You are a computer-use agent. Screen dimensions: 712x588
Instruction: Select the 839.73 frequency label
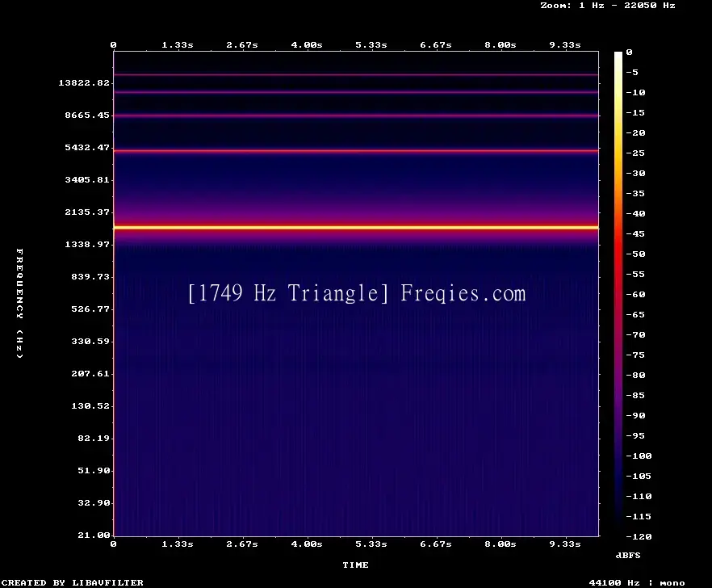pos(90,276)
